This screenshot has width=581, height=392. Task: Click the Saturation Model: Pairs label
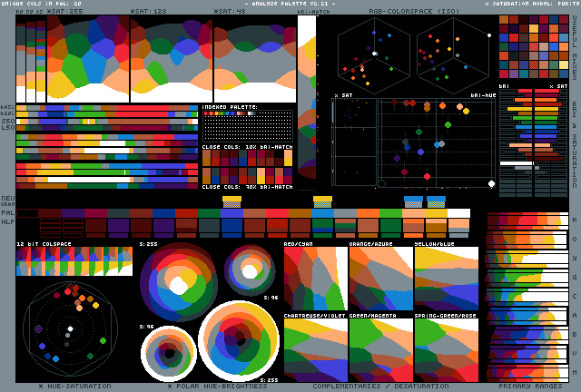point(527,5)
